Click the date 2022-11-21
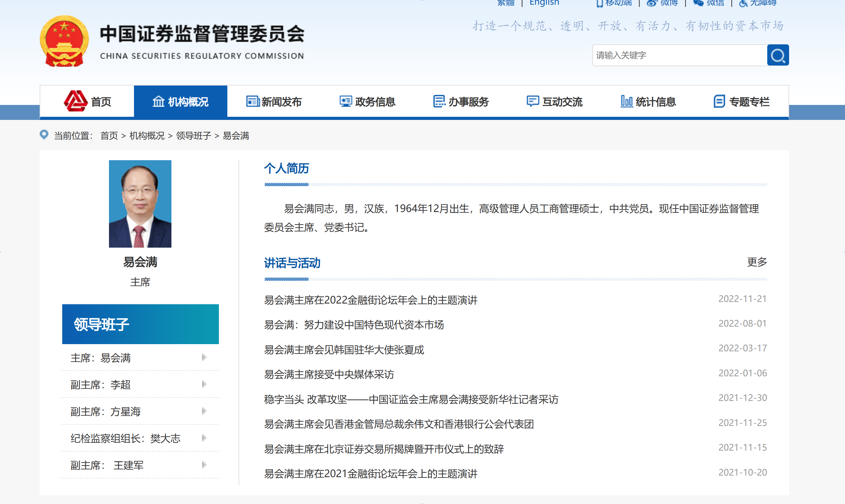The height and width of the screenshot is (504, 845). [743, 299]
